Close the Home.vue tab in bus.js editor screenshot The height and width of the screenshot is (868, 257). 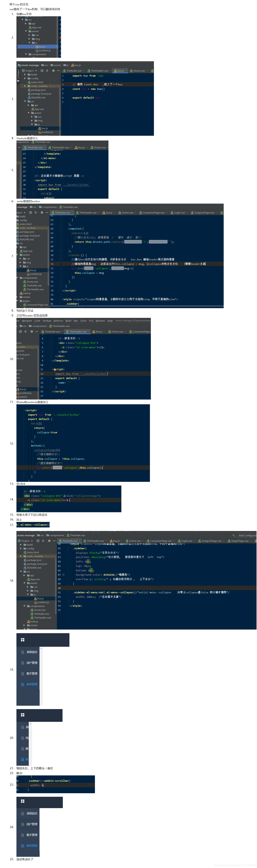[147, 71]
